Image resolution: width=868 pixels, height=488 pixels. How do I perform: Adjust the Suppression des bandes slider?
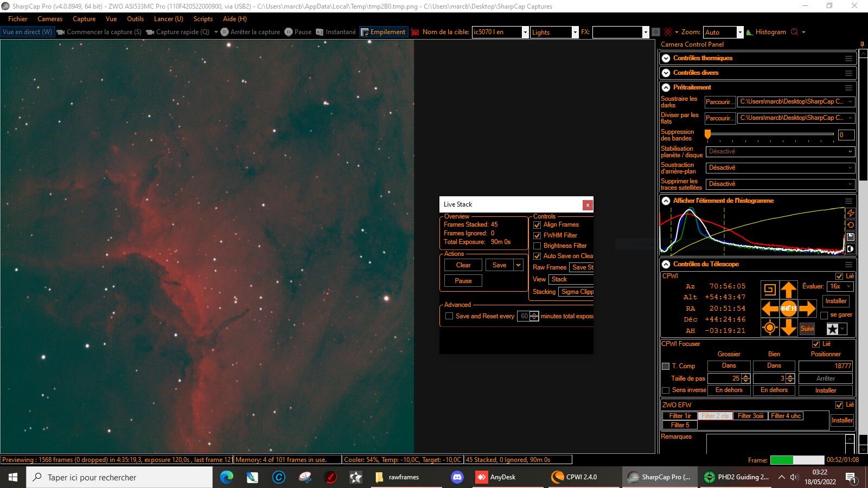707,134
